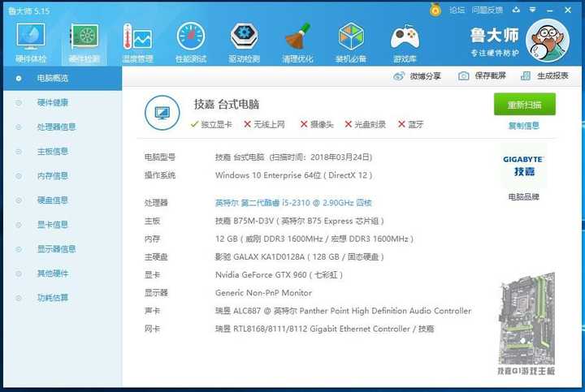Open 装机必备 essential software cube icon
This screenshot has height=392, width=585.
click(351, 42)
